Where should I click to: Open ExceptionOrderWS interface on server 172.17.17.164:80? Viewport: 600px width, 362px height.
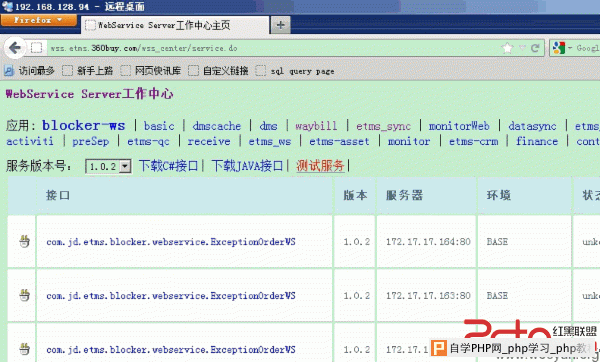coord(171,242)
